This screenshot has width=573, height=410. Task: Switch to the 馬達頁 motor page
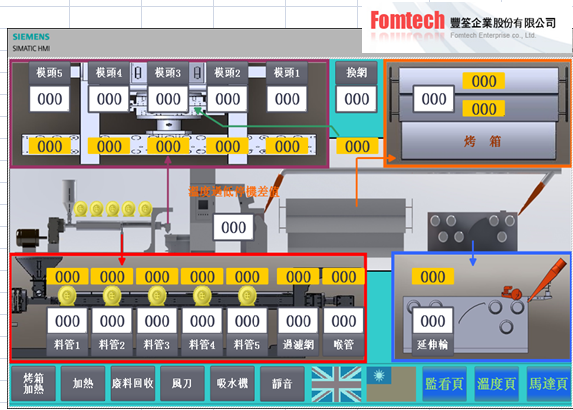pos(549,384)
